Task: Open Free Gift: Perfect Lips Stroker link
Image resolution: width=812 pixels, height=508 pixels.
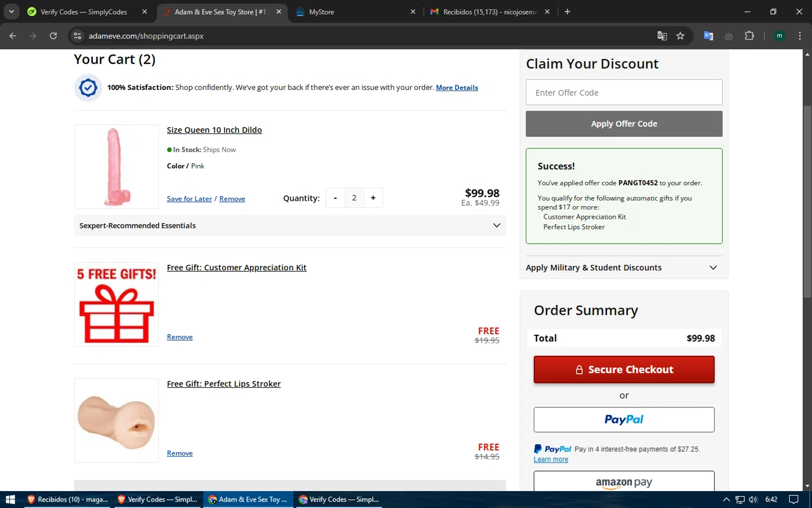Action: pyautogui.click(x=224, y=384)
